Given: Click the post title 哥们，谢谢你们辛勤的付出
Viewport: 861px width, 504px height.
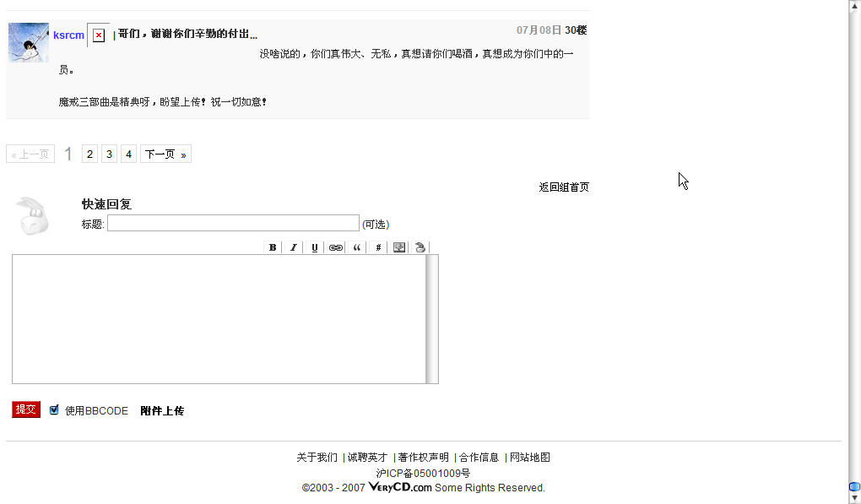Looking at the screenshot, I should coord(187,34).
